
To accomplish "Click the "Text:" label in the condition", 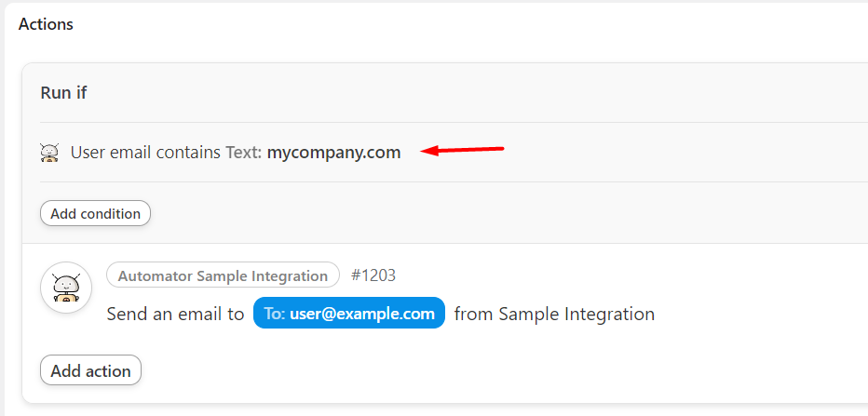I will (x=244, y=153).
